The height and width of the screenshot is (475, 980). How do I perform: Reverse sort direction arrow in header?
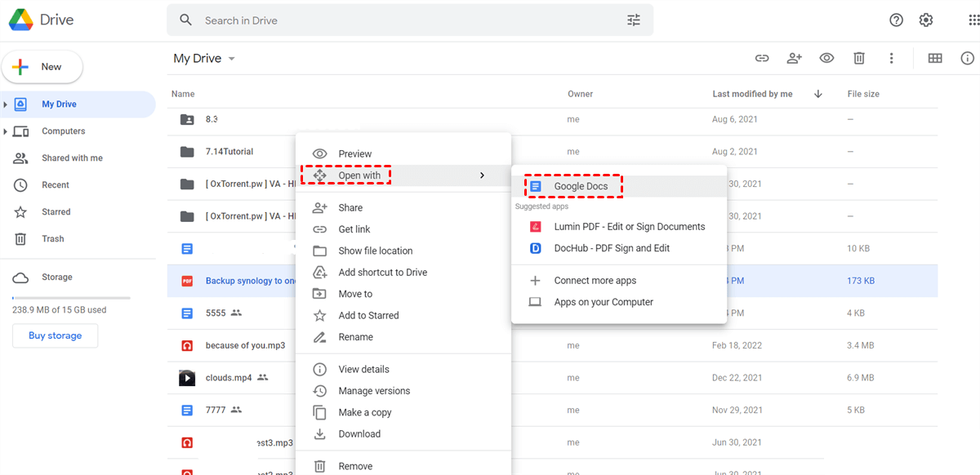817,94
